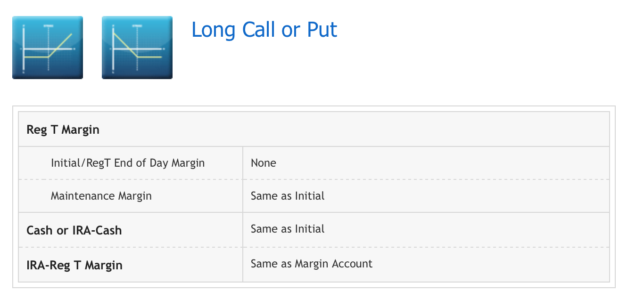Open the Long Call or Put heading link
Viewport: 644px width, 307px height.
264,30
